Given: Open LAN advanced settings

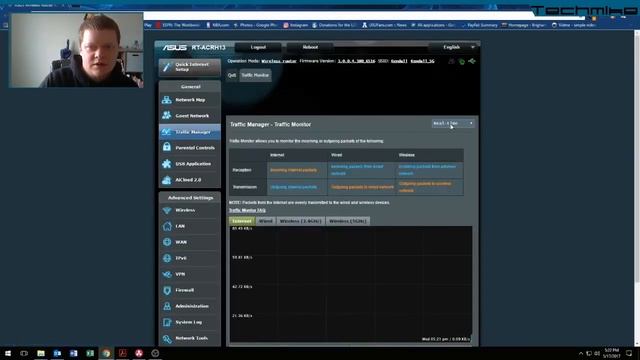Looking at the screenshot, I should click(x=190, y=226).
